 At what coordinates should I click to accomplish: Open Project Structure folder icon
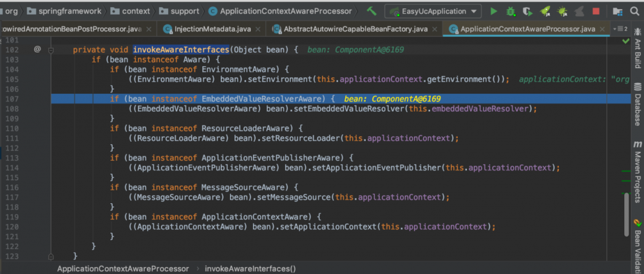(x=618, y=11)
